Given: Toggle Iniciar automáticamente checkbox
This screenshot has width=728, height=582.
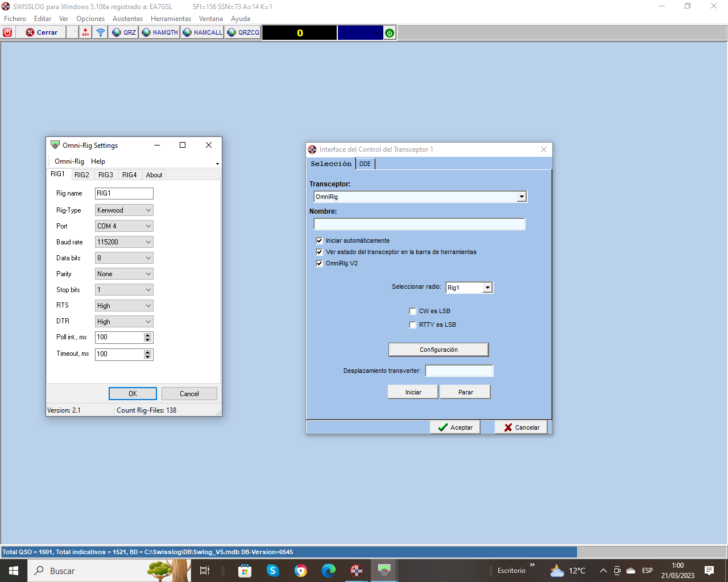Looking at the screenshot, I should pos(319,240).
